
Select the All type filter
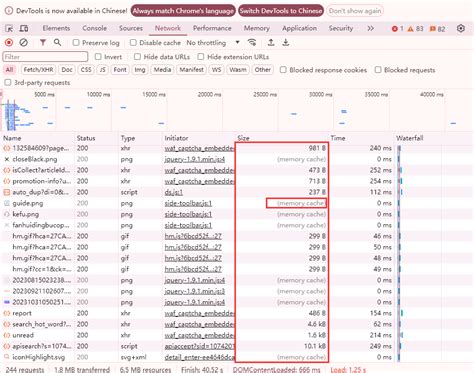[9, 70]
